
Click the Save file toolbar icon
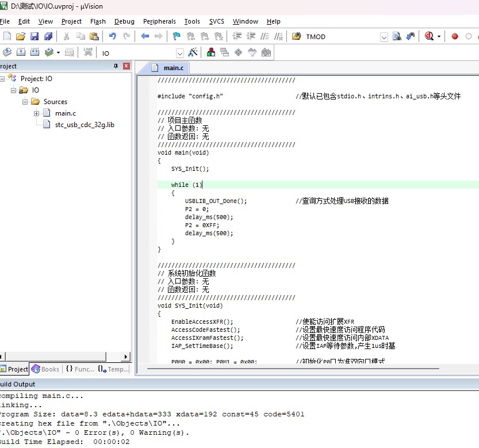tap(35, 36)
